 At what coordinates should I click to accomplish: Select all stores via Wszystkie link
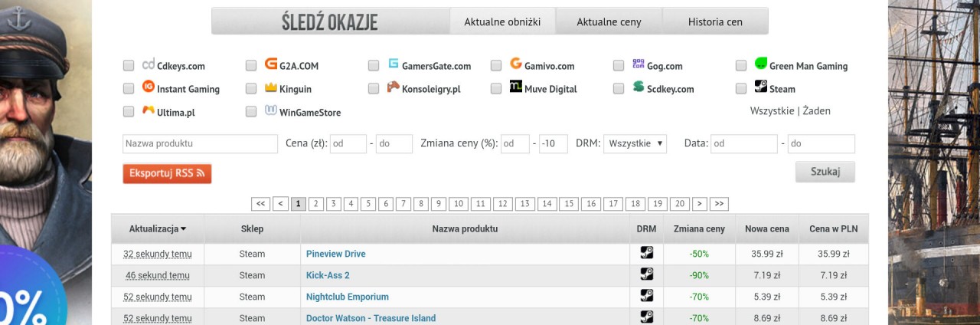pos(773,110)
